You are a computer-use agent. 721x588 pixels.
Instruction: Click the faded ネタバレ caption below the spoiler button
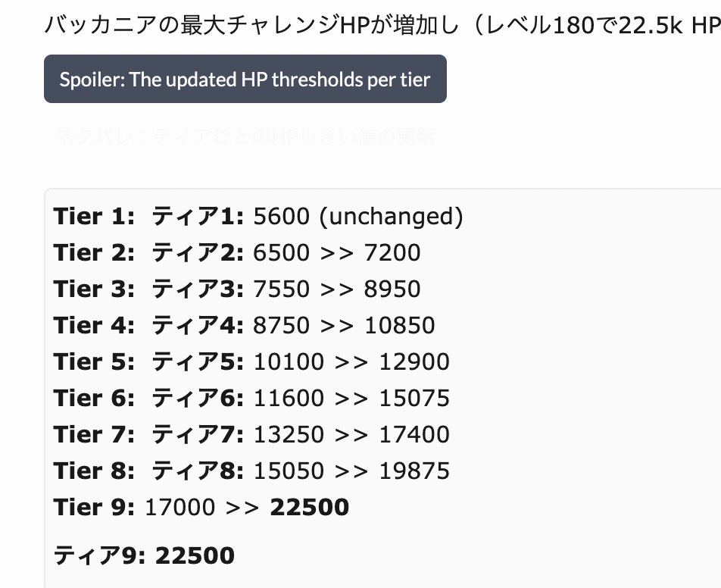[245, 137]
